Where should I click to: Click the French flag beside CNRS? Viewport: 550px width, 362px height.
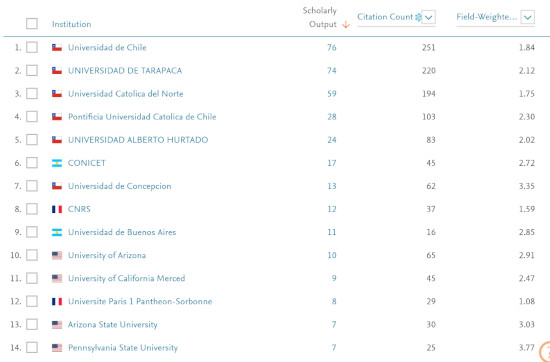click(x=57, y=209)
